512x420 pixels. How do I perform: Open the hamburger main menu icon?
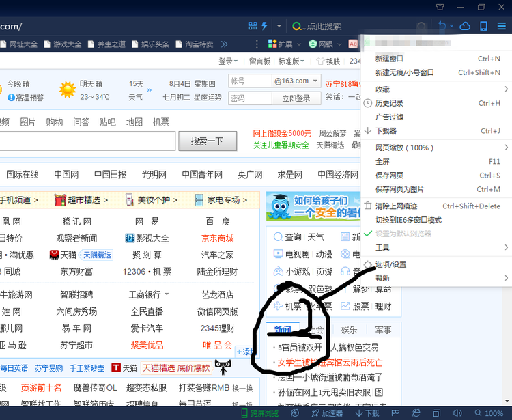(x=502, y=26)
